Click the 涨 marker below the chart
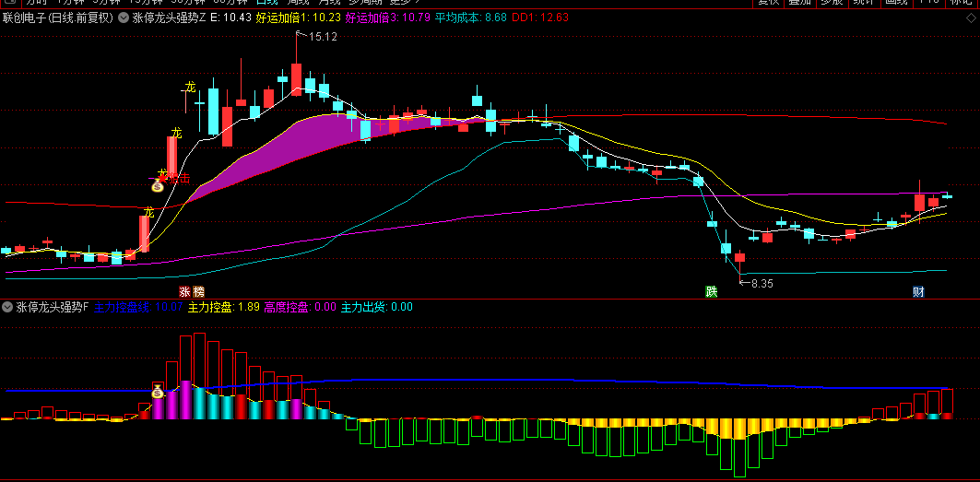This screenshot has width=980, height=482. [x=184, y=291]
